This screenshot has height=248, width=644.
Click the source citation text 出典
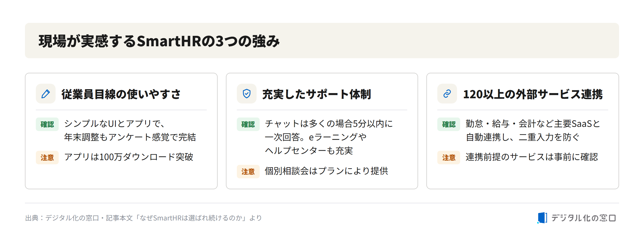click(x=143, y=218)
